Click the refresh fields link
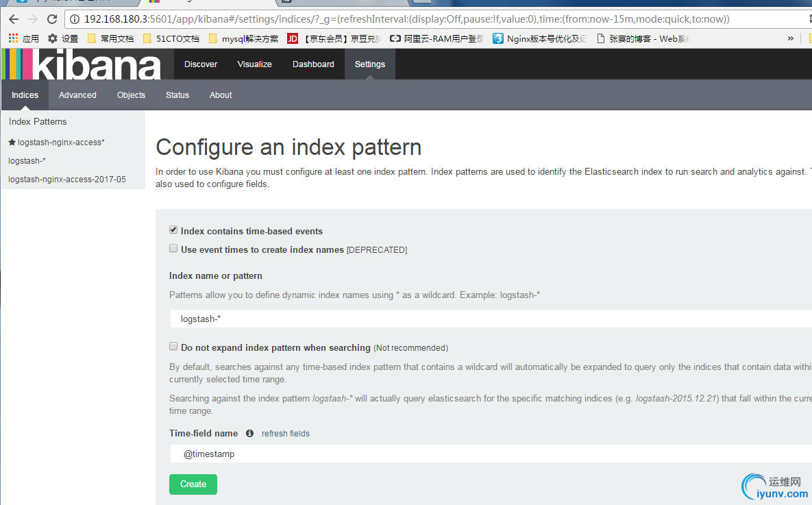This screenshot has width=812, height=505. 285,434
